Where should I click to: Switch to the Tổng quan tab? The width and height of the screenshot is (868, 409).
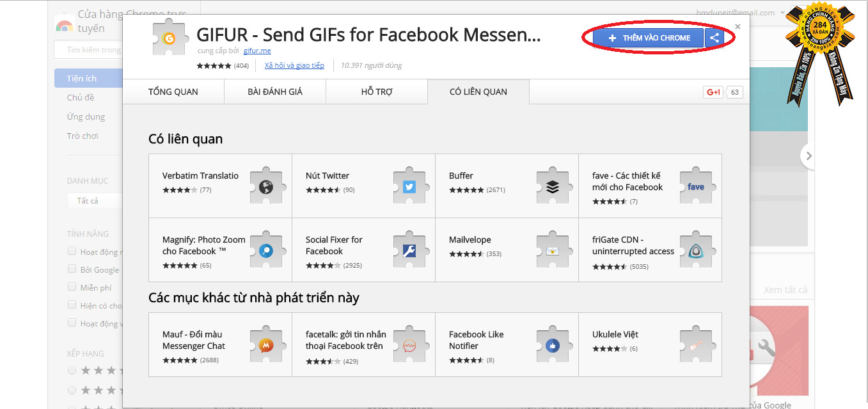pos(173,92)
